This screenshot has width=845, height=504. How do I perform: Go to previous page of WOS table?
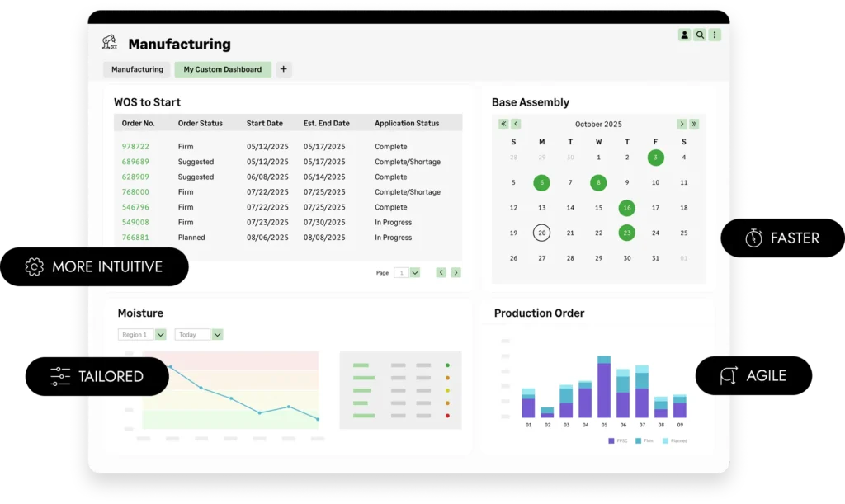441,272
